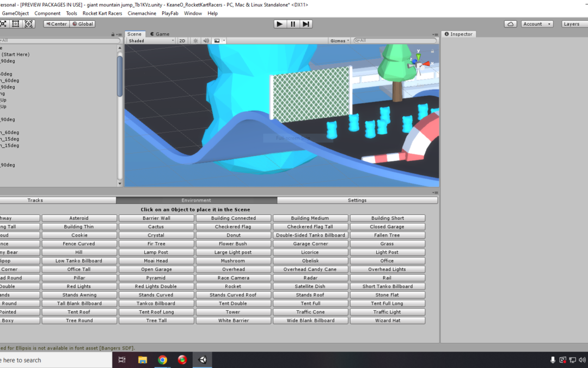Open Google Chrome from the taskbar
The height and width of the screenshot is (368, 588).
(162, 360)
